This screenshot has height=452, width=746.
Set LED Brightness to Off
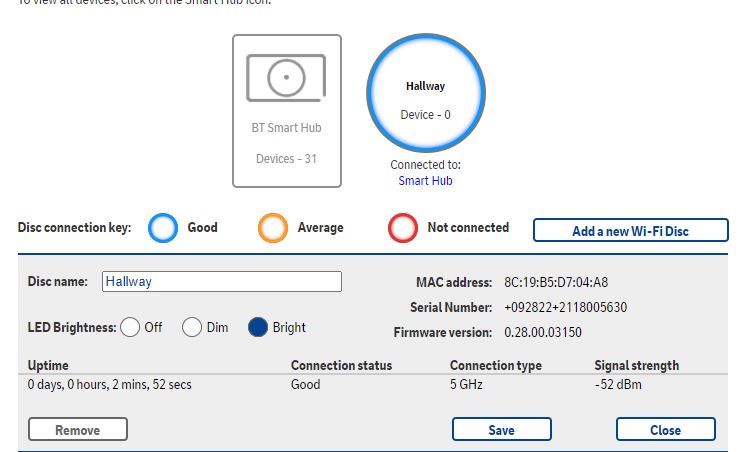pyautogui.click(x=130, y=327)
